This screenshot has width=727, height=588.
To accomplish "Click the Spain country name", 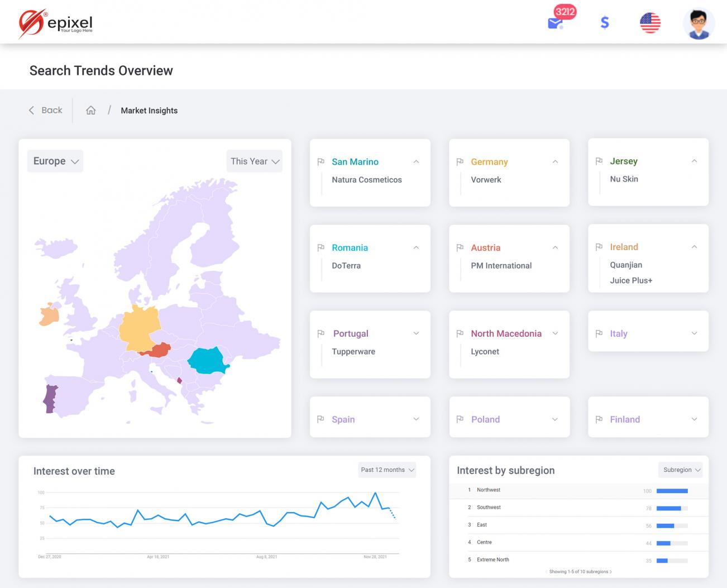I will coord(343,419).
